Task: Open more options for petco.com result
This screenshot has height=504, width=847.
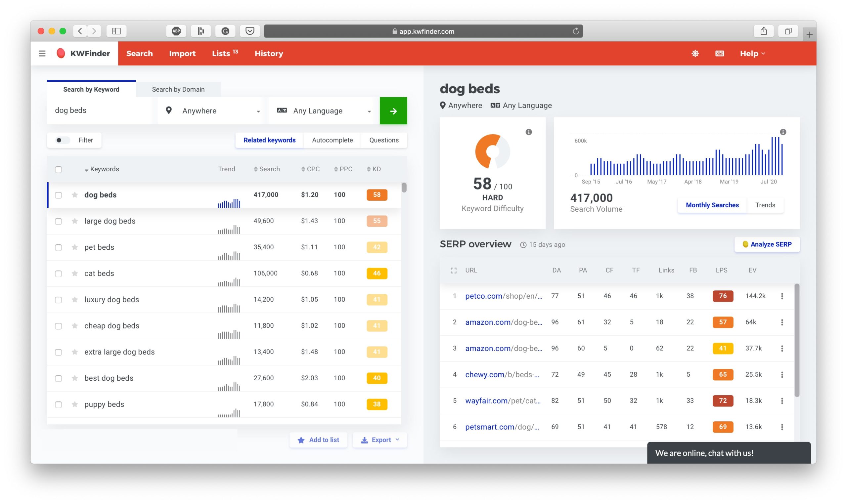Action: point(782,296)
